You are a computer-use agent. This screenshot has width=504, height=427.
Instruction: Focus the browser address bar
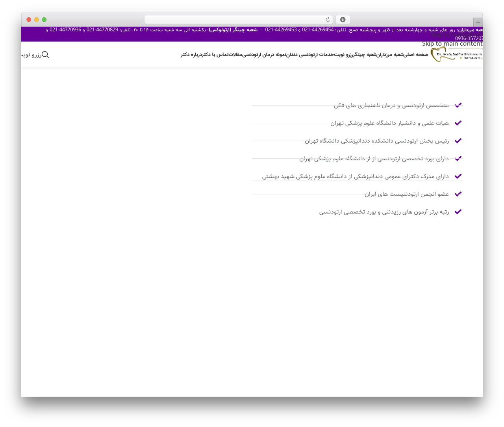pyautogui.click(x=239, y=20)
